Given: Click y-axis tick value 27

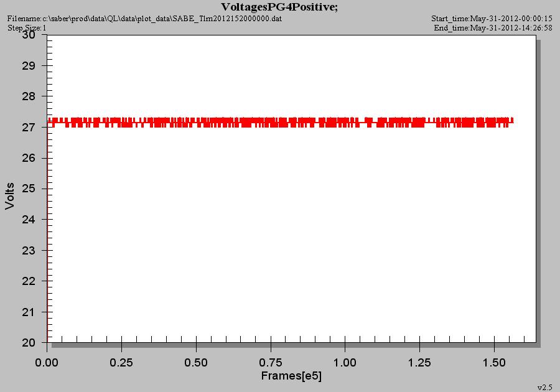Looking at the screenshot, I should pyautogui.click(x=29, y=128).
